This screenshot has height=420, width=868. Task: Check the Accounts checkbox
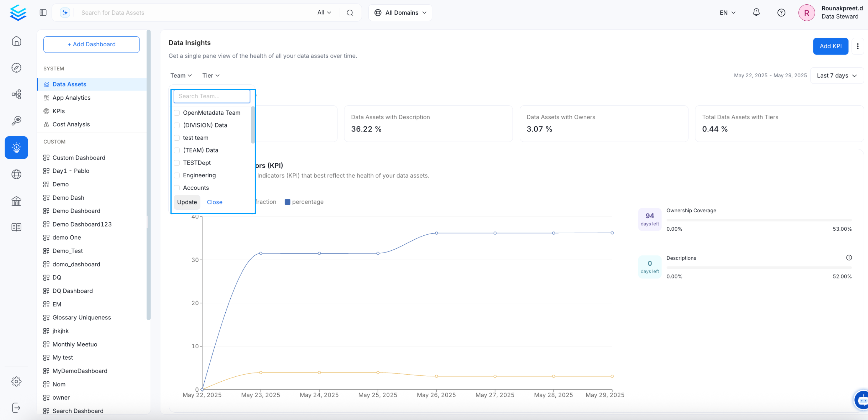(177, 188)
